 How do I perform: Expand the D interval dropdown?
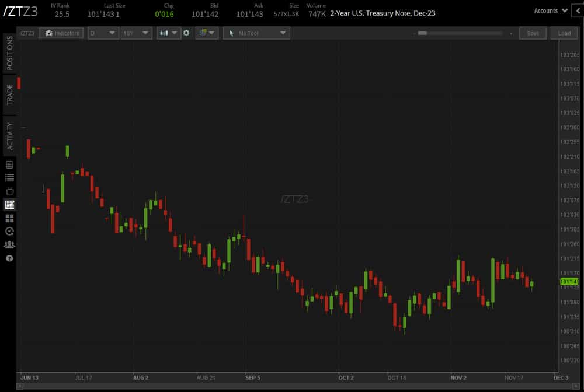click(x=103, y=33)
